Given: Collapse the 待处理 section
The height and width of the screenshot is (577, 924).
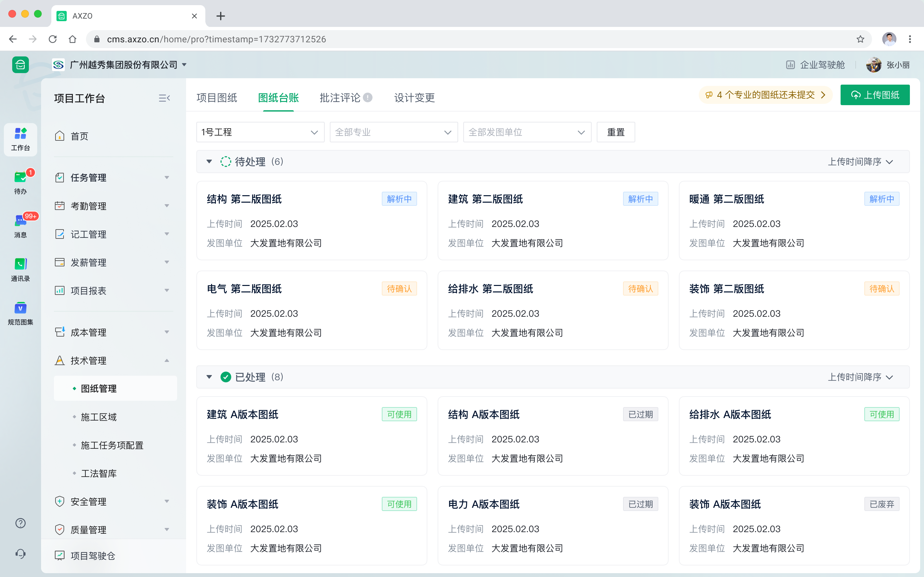Looking at the screenshot, I should pyautogui.click(x=209, y=162).
